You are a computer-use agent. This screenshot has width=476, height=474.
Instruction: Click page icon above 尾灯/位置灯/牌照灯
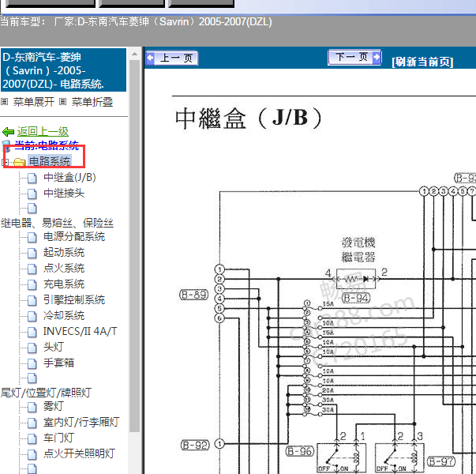click(x=32, y=378)
